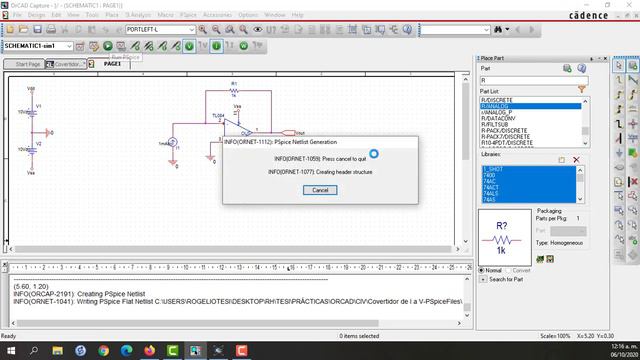Run PSpice with the green play icon
Screen dimensions: 640x360
pyautogui.click(x=108, y=46)
